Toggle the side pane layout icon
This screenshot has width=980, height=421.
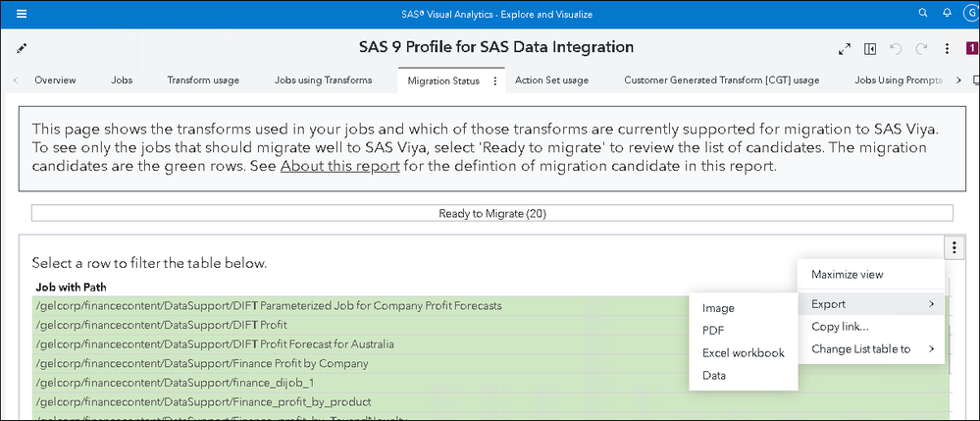click(870, 48)
